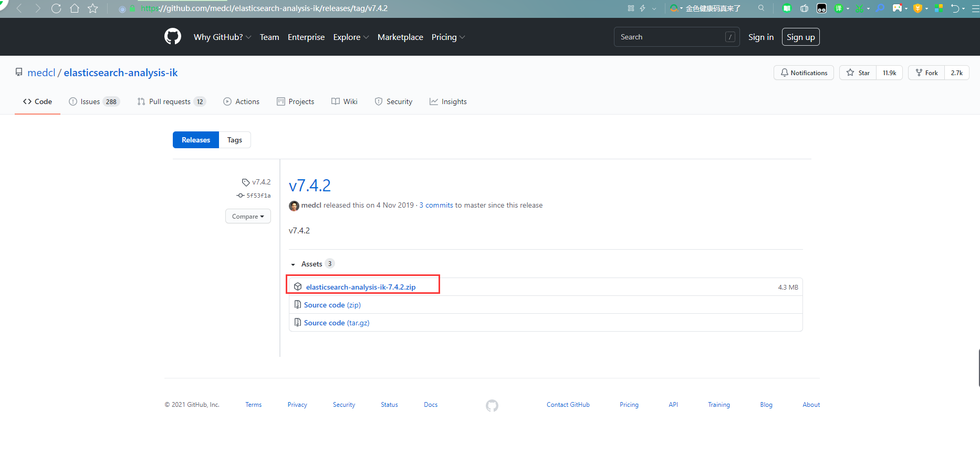Collapse the Assets section
This screenshot has height=472, width=980.
pyautogui.click(x=312, y=264)
